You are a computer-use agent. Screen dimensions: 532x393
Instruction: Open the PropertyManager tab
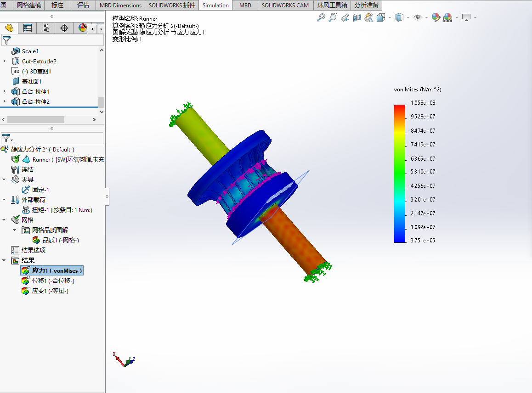[28, 28]
